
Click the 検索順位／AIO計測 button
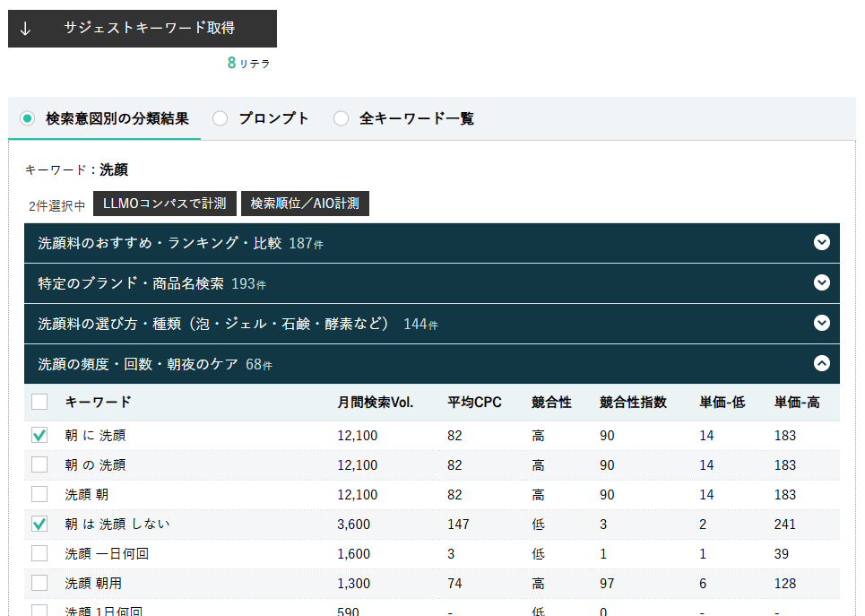(305, 204)
